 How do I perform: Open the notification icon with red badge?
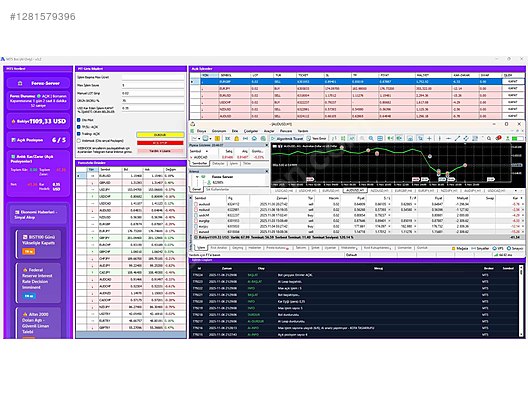pyautogui.click(x=498, y=138)
